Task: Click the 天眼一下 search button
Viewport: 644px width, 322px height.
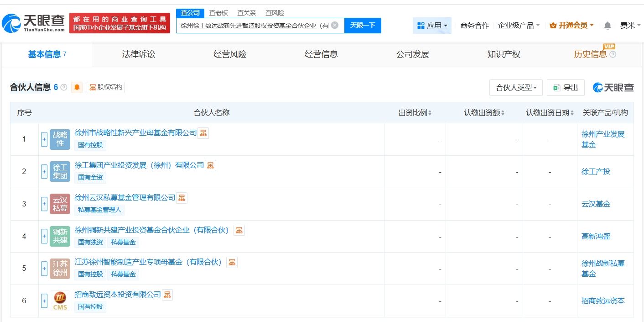Action: [x=363, y=25]
